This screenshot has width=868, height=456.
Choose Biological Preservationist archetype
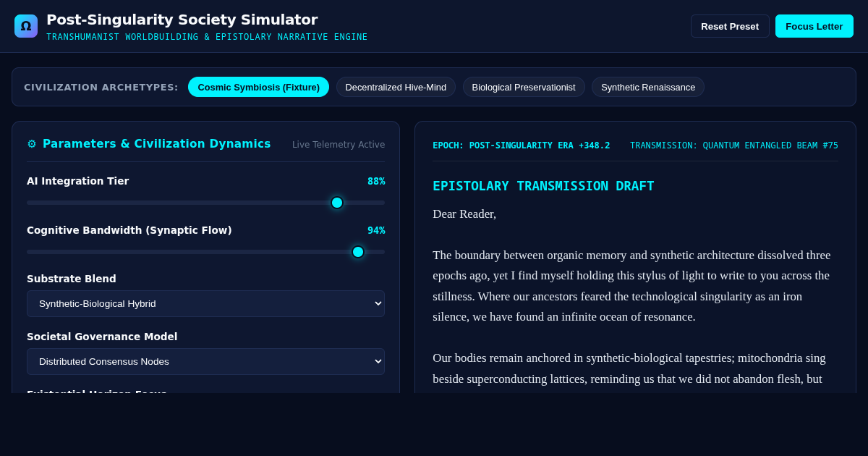point(524,87)
